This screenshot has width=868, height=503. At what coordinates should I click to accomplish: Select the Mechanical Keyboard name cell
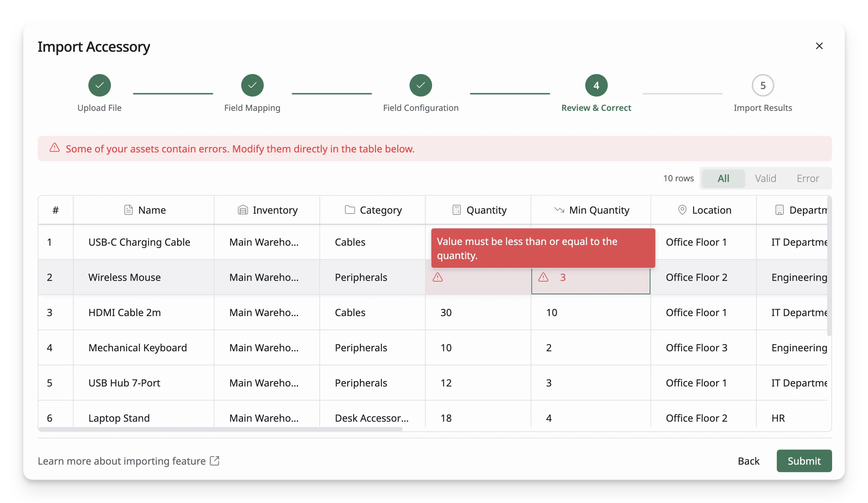(144, 347)
